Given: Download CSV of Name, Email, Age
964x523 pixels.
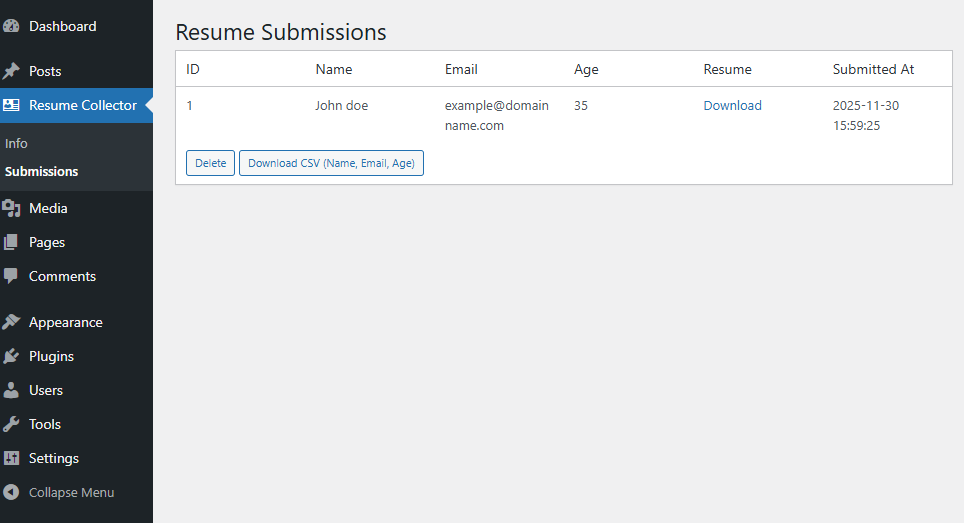Looking at the screenshot, I should 331,163.
